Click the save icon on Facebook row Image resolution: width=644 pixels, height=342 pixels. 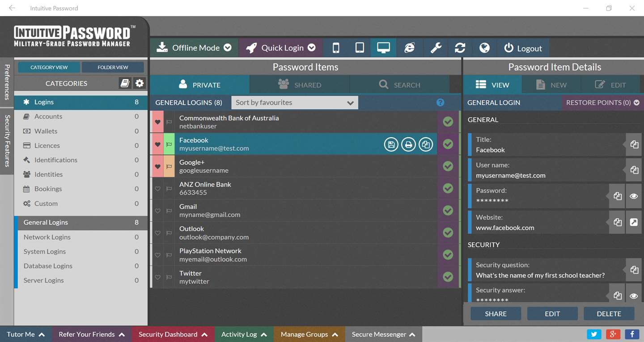pyautogui.click(x=391, y=144)
